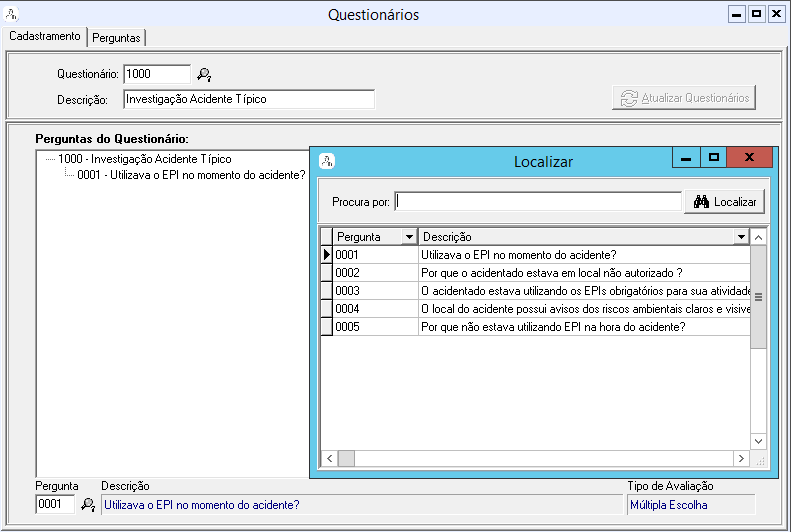Click the binoculars Localizar button
The height and width of the screenshot is (532, 791).
click(725, 201)
